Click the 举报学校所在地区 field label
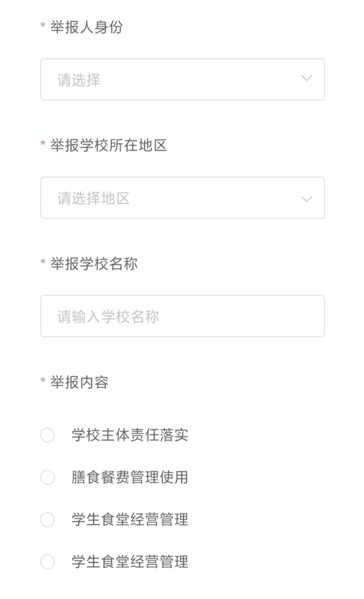The height and width of the screenshot is (599, 364). (109, 145)
